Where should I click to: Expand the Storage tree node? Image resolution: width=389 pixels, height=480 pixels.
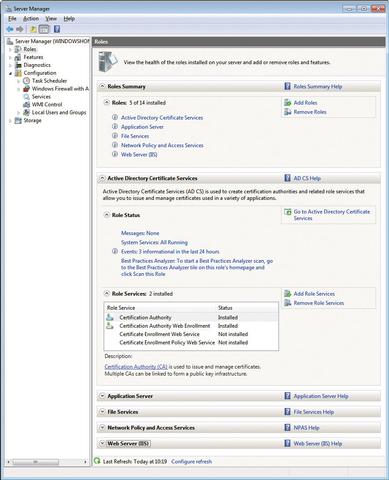pos(10,121)
